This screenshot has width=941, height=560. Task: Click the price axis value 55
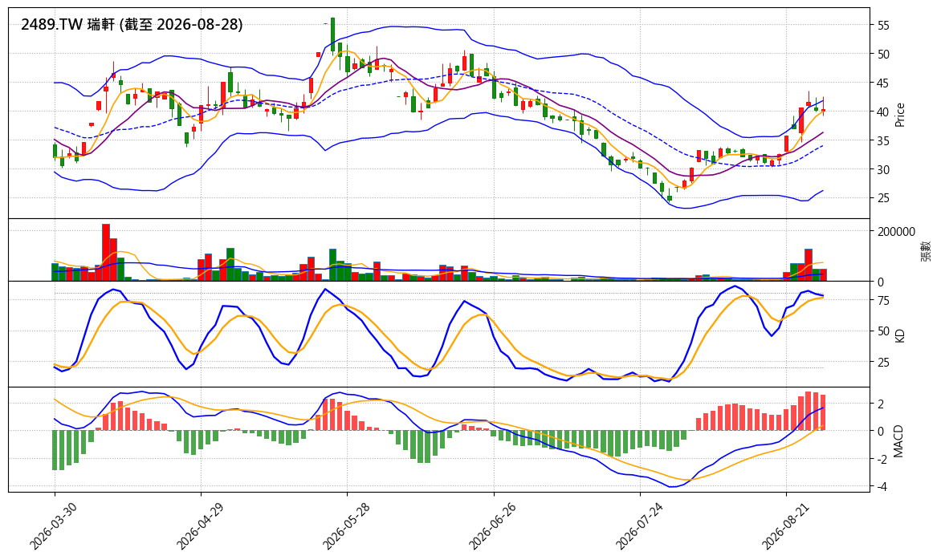point(883,25)
